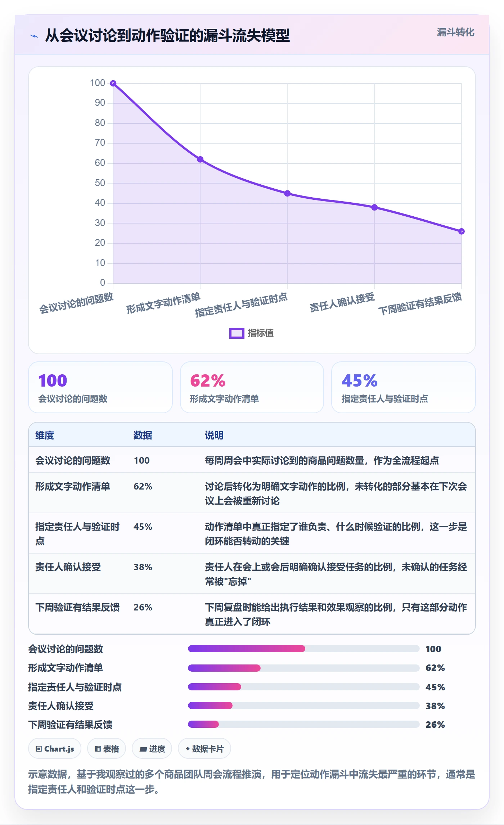Click the description starting 讨论后转化为明确文字动作
This screenshot has width=504, height=825.
(336, 493)
